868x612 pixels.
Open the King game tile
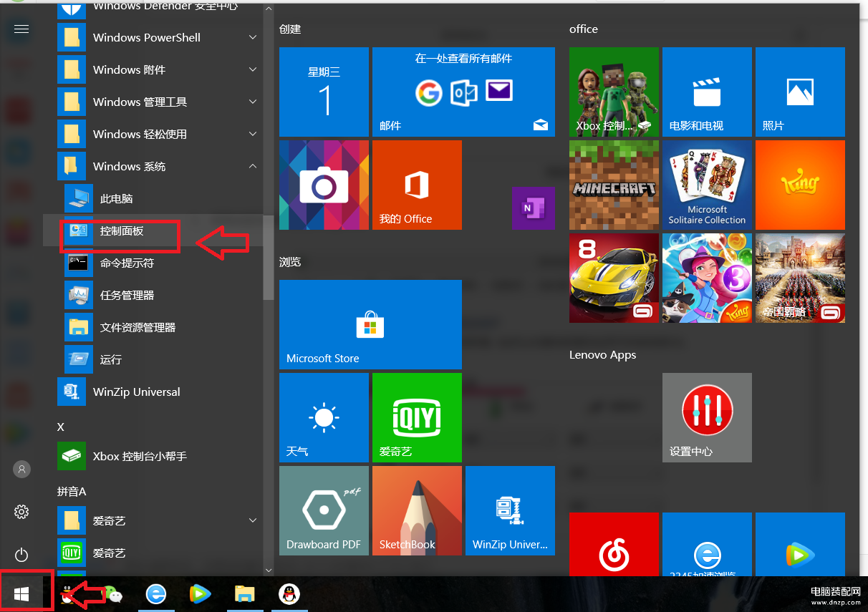800,185
